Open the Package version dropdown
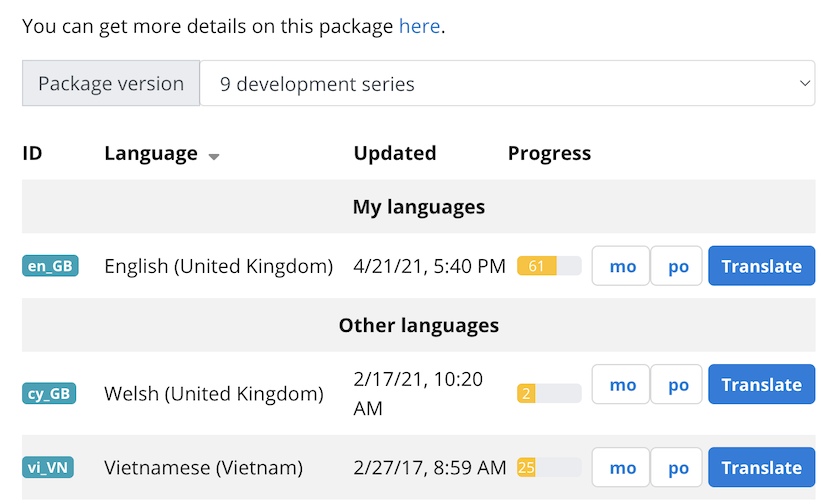Screen dimensions: 840x502 point(508,84)
